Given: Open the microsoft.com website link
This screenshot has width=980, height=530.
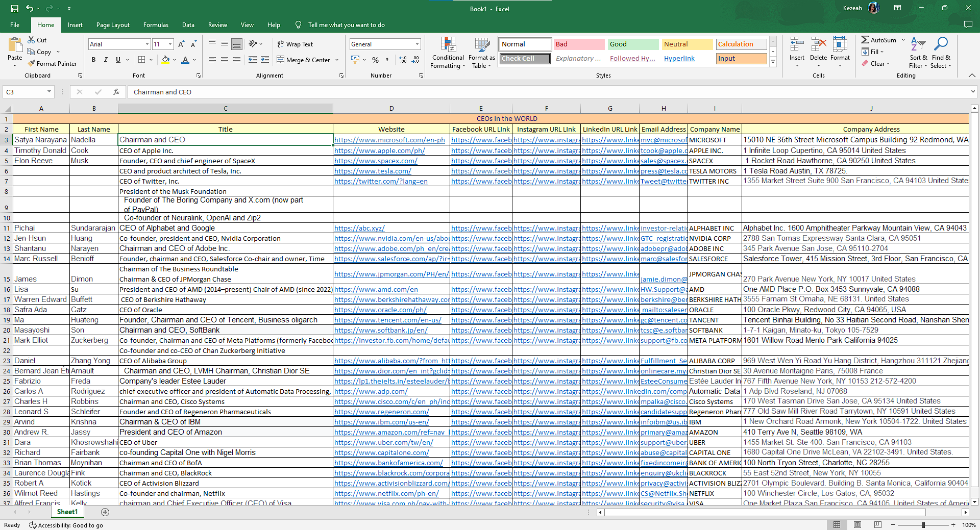Looking at the screenshot, I should pos(389,140).
